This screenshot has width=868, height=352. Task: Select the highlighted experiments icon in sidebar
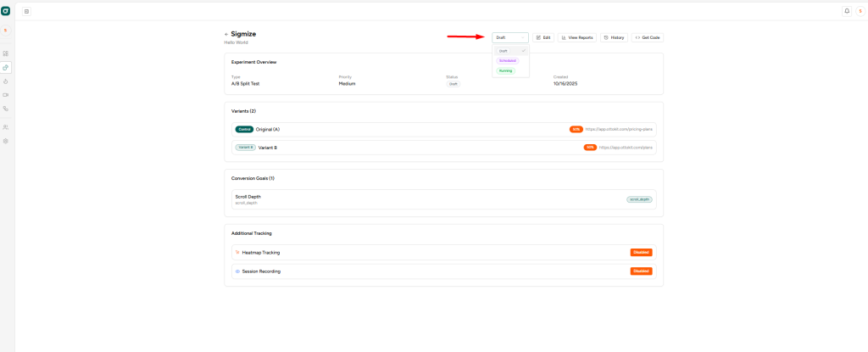[x=6, y=68]
